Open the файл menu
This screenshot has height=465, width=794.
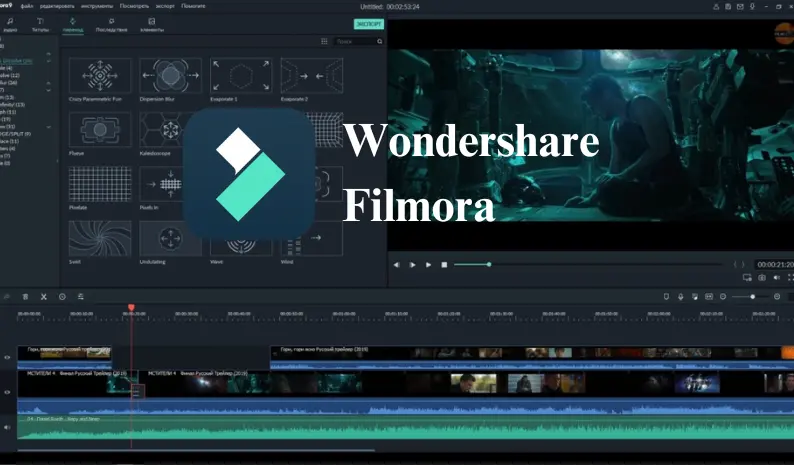pos(26,7)
